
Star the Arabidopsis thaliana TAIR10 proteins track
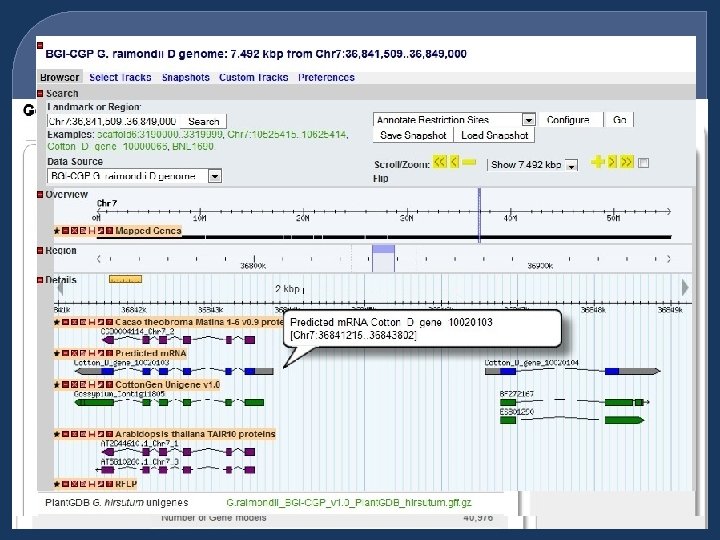pos(57,434)
